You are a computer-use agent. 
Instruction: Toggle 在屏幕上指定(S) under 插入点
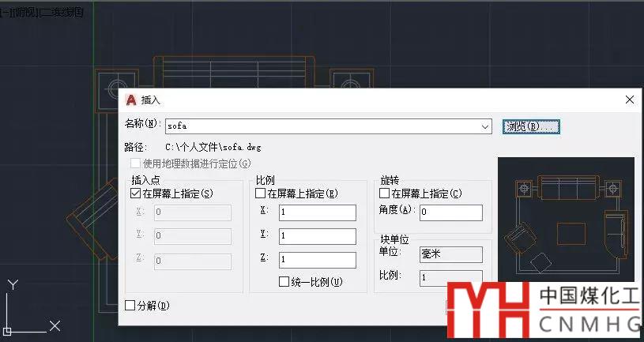click(x=136, y=194)
